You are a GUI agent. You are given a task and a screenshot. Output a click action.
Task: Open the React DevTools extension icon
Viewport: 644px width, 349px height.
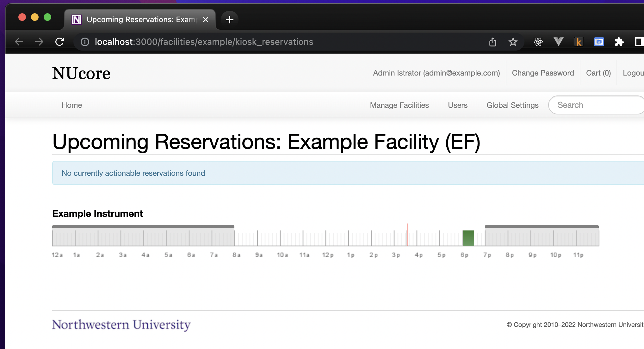pos(538,42)
